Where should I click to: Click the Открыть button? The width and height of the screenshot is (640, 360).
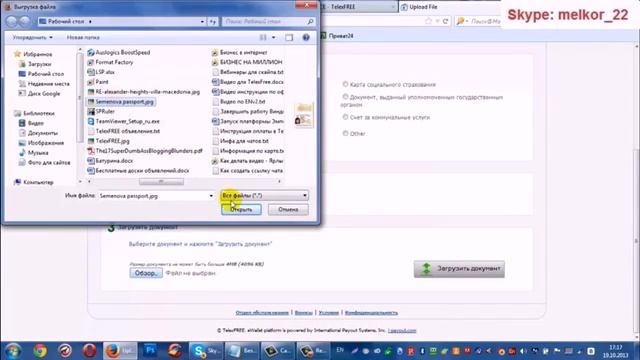[x=241, y=209]
